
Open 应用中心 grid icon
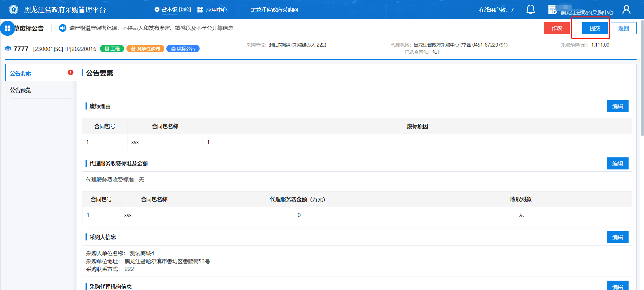pos(200,10)
